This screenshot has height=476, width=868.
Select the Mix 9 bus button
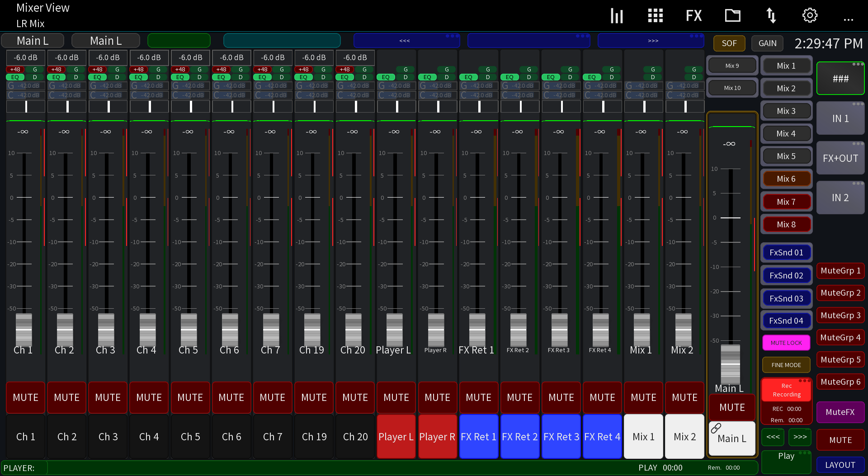coord(732,66)
